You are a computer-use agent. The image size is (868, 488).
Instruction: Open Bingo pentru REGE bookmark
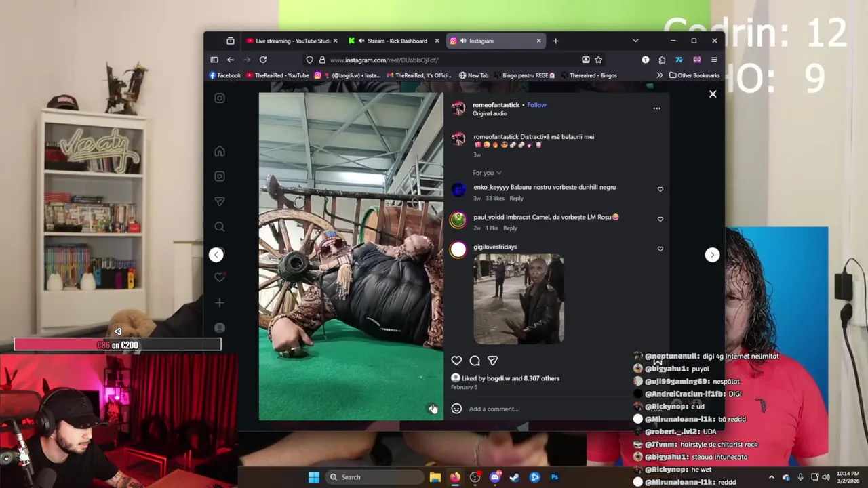click(524, 75)
